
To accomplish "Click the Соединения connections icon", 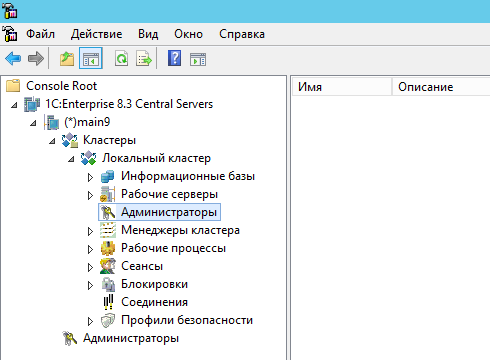I will coord(108,302).
